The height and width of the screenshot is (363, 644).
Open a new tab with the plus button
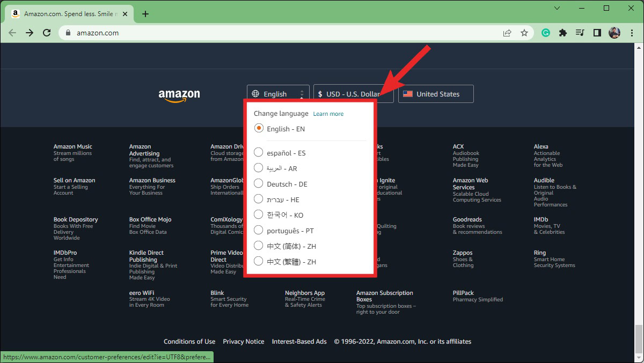point(145,14)
